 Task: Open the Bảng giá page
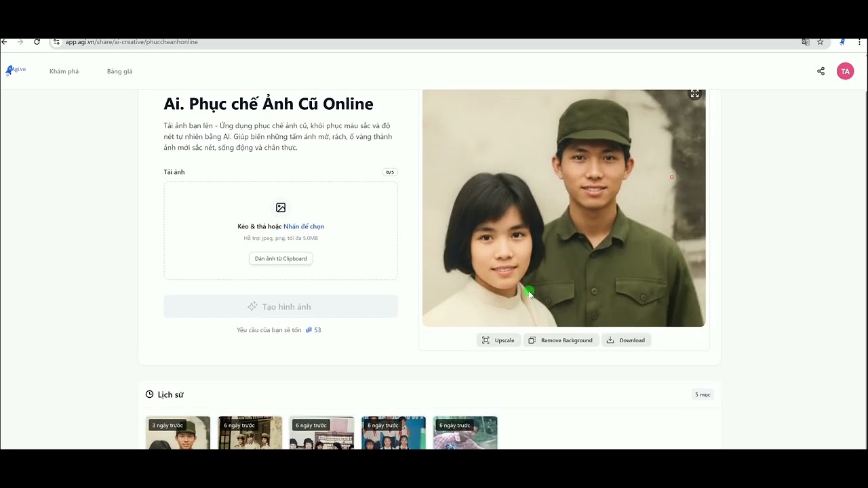119,70
